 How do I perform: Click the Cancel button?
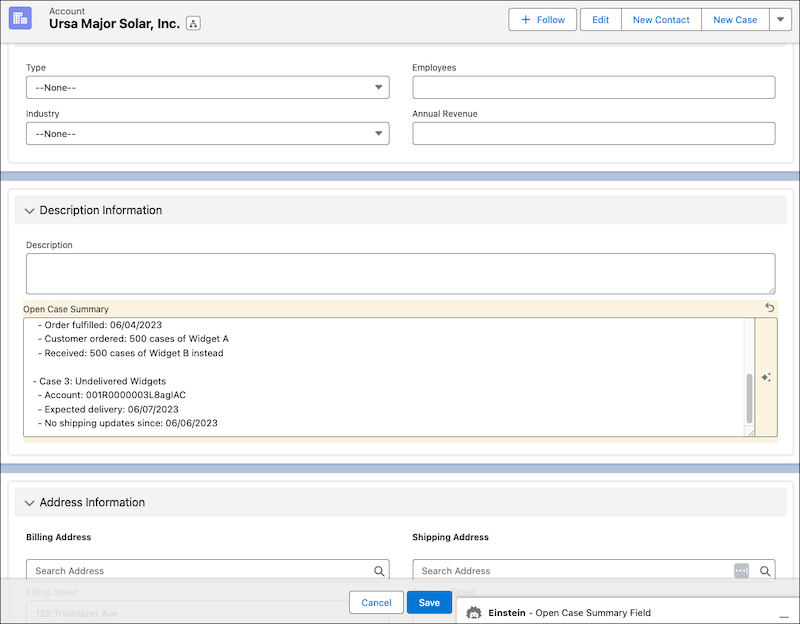point(377,603)
